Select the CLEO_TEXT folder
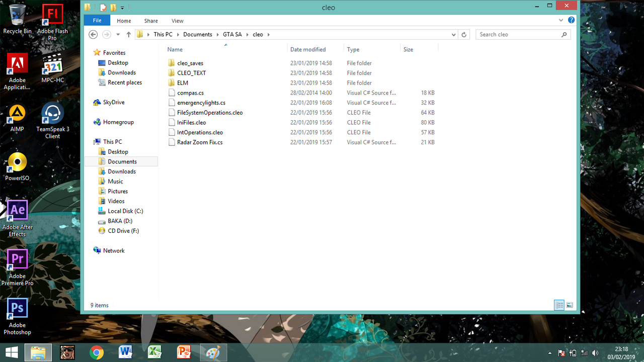 (x=192, y=73)
